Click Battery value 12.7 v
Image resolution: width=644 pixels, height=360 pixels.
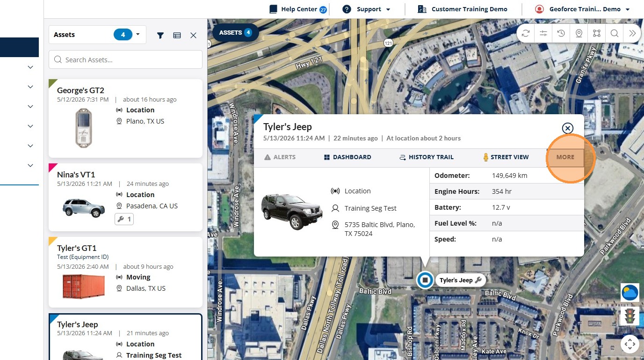(x=501, y=207)
